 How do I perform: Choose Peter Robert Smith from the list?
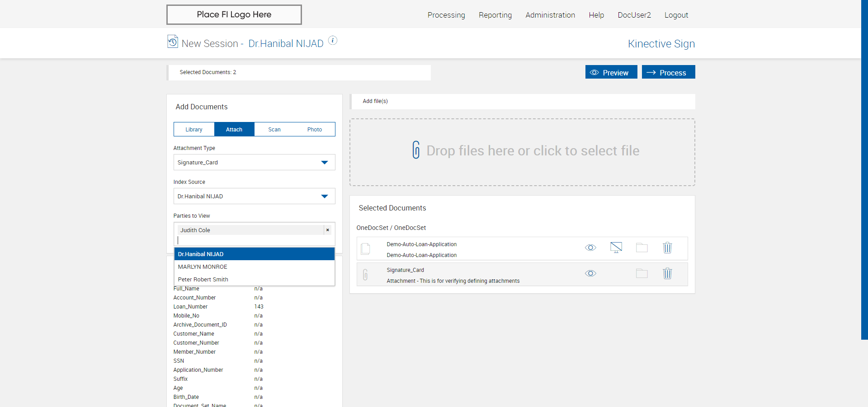(203, 280)
